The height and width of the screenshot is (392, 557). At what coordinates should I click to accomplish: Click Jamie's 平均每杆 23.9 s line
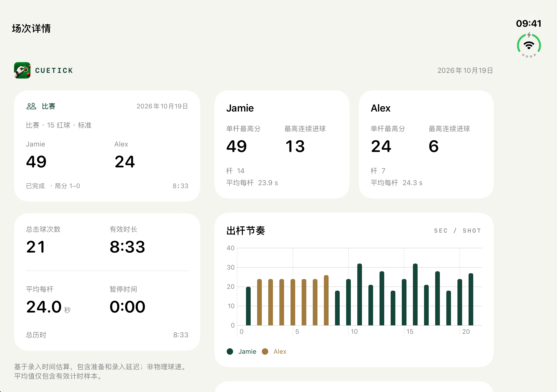[252, 183]
